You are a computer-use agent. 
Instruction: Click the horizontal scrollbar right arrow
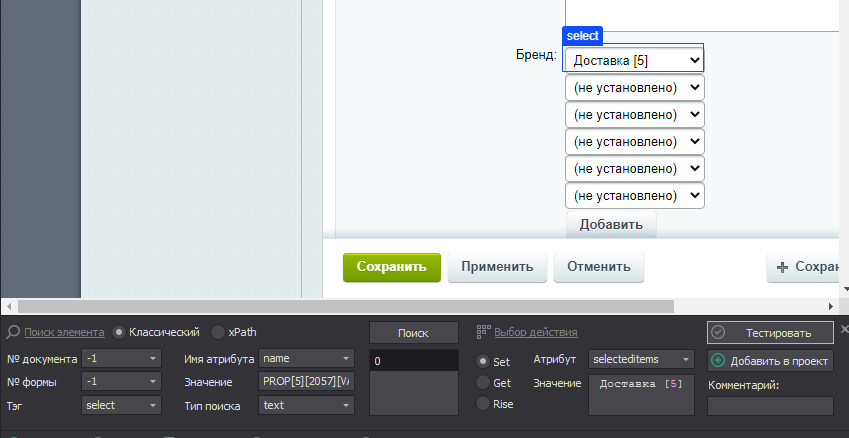coord(831,306)
